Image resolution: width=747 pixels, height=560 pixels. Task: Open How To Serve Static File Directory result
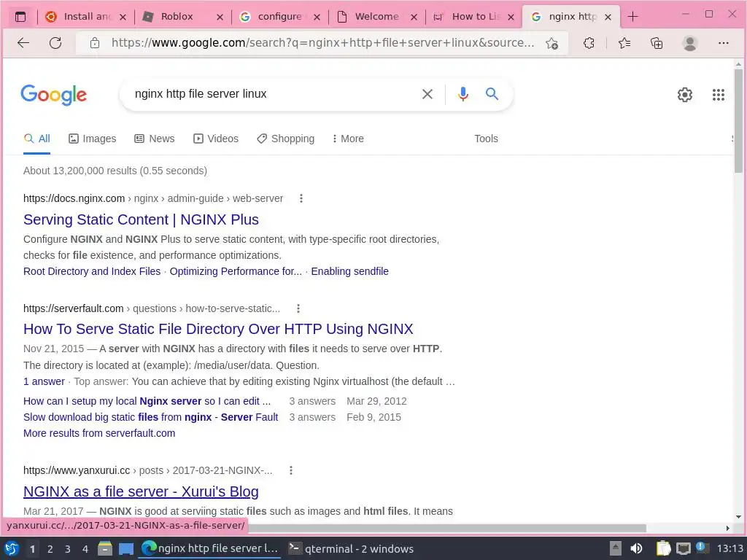point(218,329)
